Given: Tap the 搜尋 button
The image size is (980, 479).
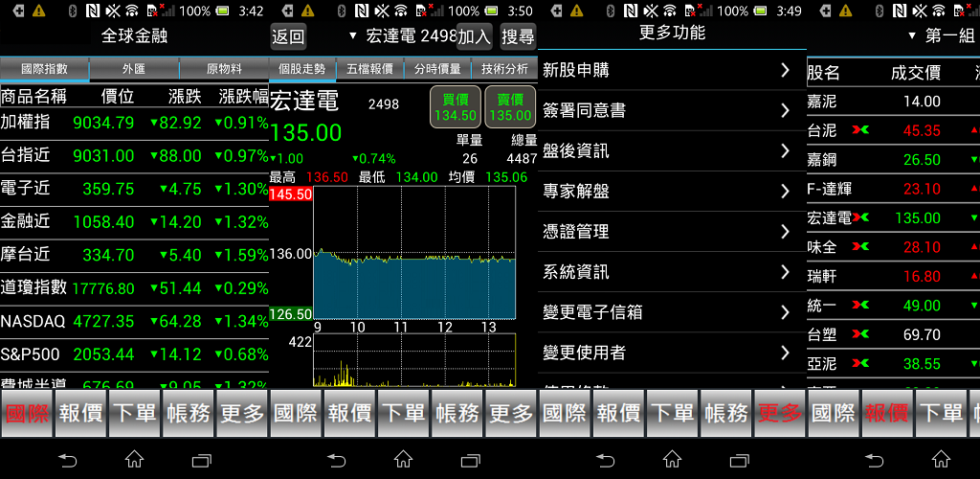Looking at the screenshot, I should 518,36.
